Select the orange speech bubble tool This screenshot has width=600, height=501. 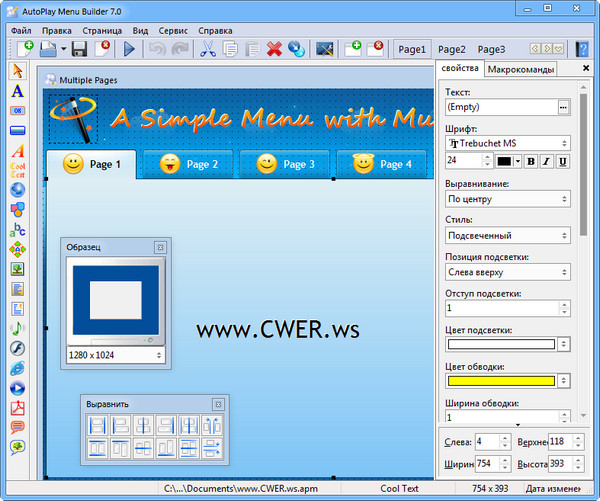(18, 427)
